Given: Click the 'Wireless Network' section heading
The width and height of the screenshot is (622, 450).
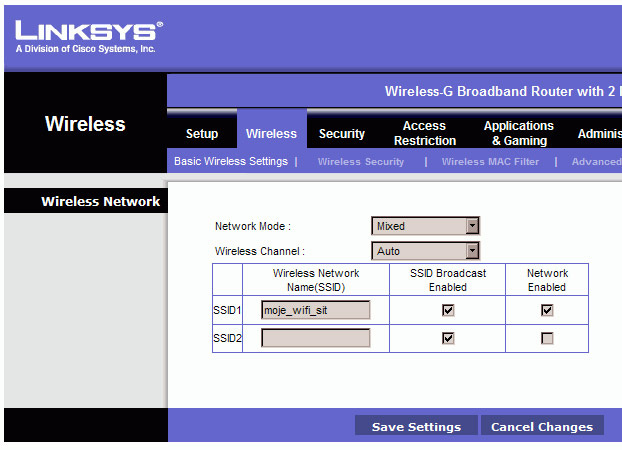Looking at the screenshot, I should pyautogui.click(x=100, y=201).
